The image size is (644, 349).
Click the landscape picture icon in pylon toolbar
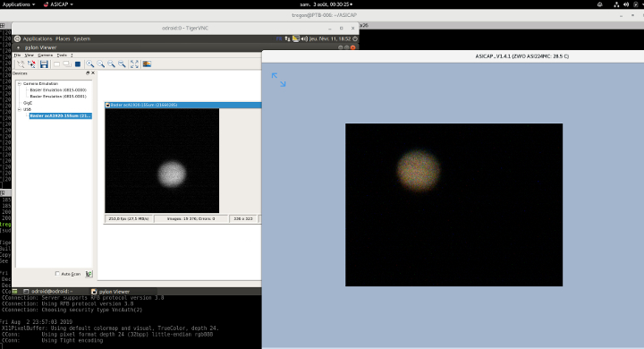pyautogui.click(x=147, y=64)
